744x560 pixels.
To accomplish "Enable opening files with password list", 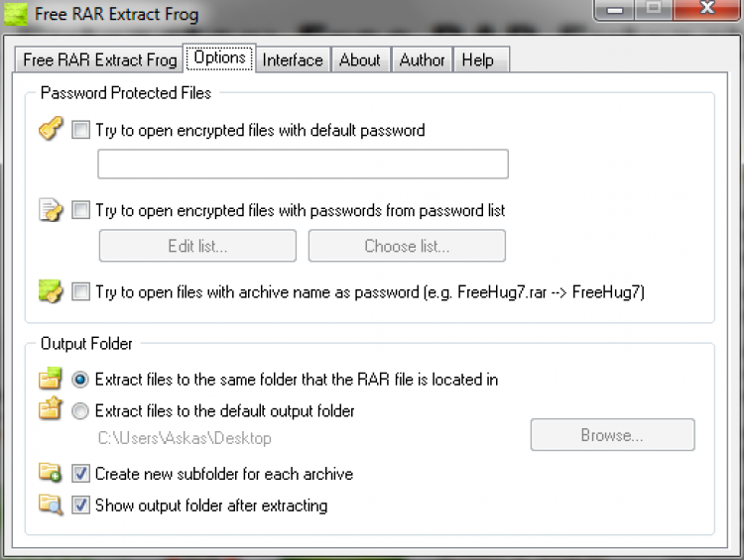I will tap(81, 210).
